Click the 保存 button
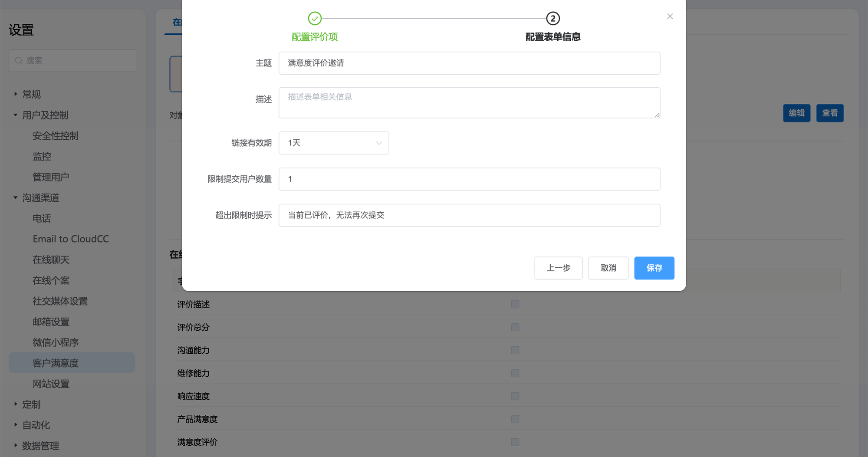 [654, 268]
